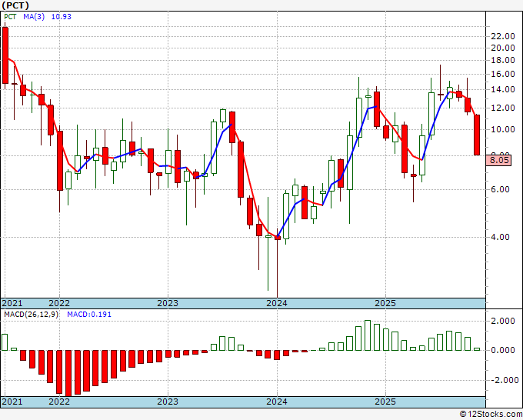Select 2022 on the MACD panel time axis
The width and height of the screenshot is (523, 420).
click(x=59, y=402)
